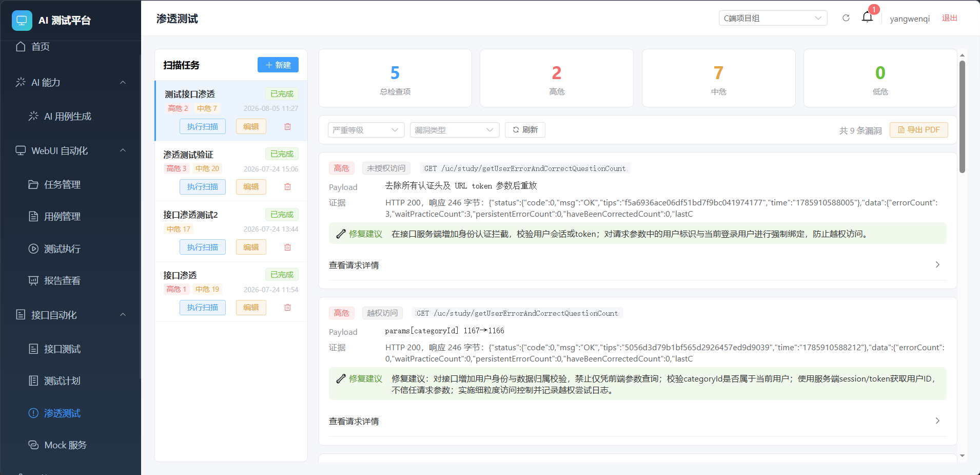
Task: Click the scrollbar up arrow of vulnerability list
Action: 962,55
